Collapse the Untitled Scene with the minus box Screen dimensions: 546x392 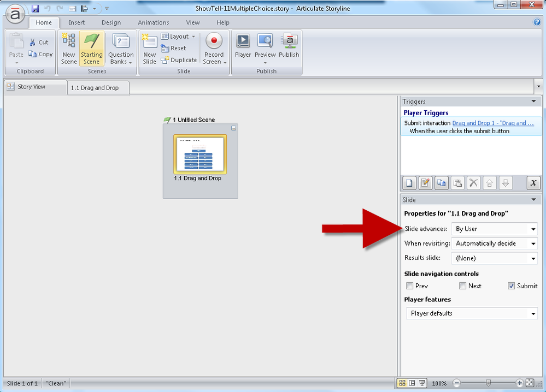point(234,128)
